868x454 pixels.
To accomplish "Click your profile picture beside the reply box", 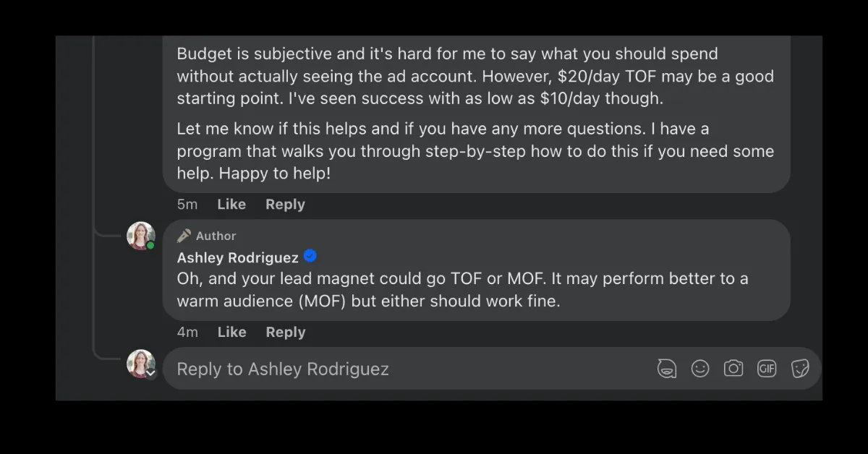I will coord(141,364).
